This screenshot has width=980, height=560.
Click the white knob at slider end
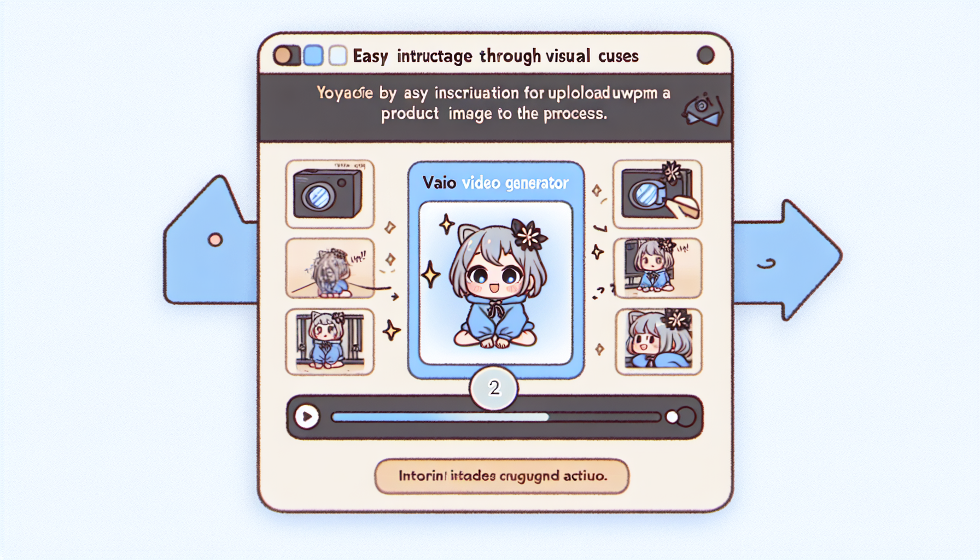pyautogui.click(x=672, y=417)
